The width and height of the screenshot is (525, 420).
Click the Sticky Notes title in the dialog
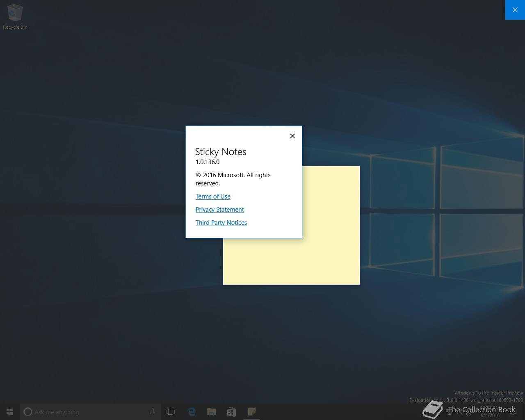pos(221,152)
